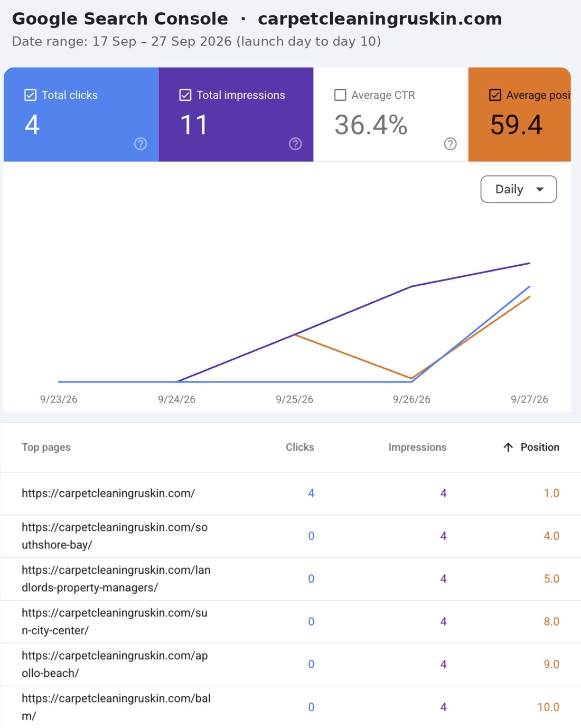581x728 pixels.
Task: Click the impressions value 4 in balm row
Action: [443, 707]
